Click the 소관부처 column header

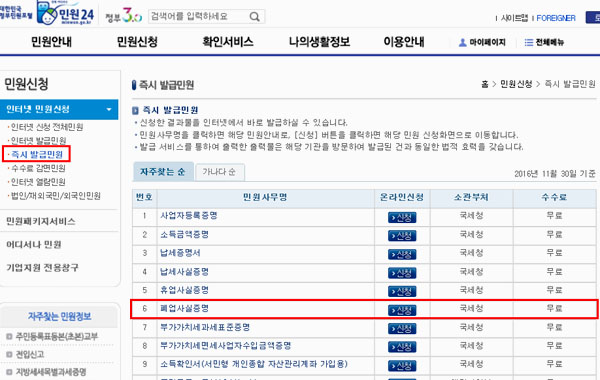pos(471,197)
